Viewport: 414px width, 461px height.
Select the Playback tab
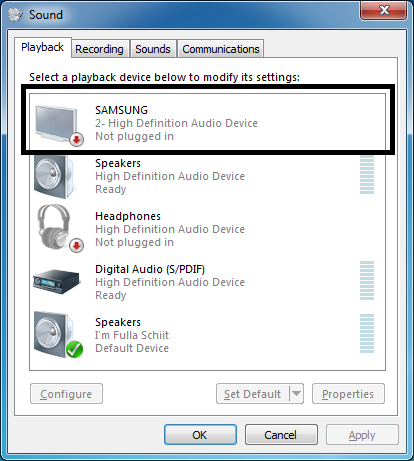tap(42, 47)
